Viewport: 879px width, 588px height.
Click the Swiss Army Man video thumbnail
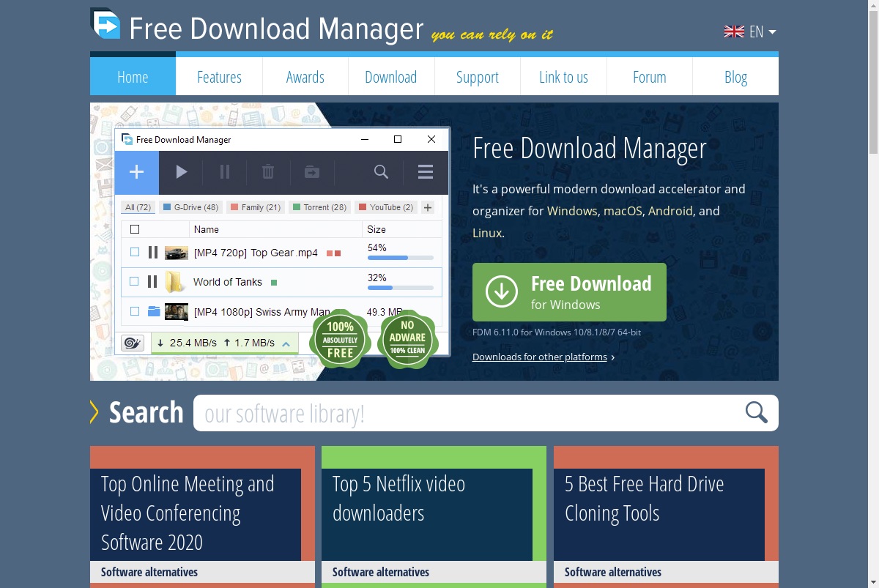tap(177, 311)
